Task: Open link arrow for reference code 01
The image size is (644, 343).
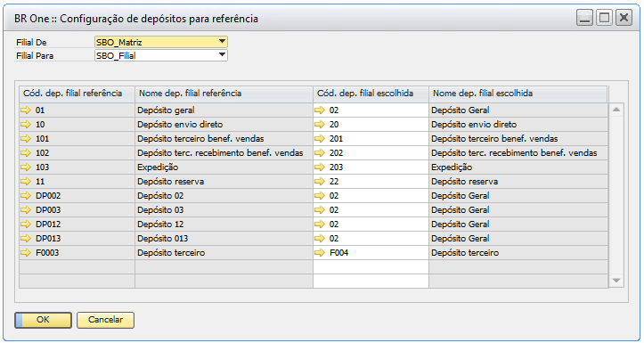Action: (x=26, y=110)
